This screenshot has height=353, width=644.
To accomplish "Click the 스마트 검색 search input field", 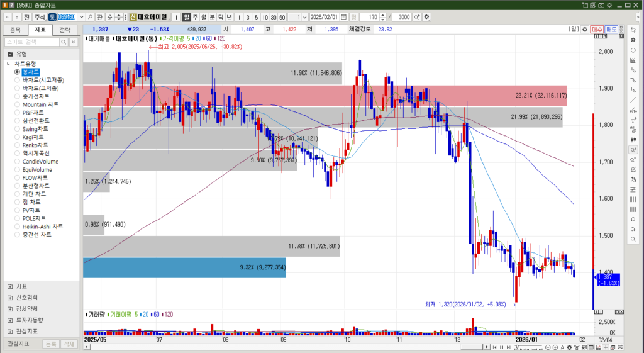I will coord(31,42).
